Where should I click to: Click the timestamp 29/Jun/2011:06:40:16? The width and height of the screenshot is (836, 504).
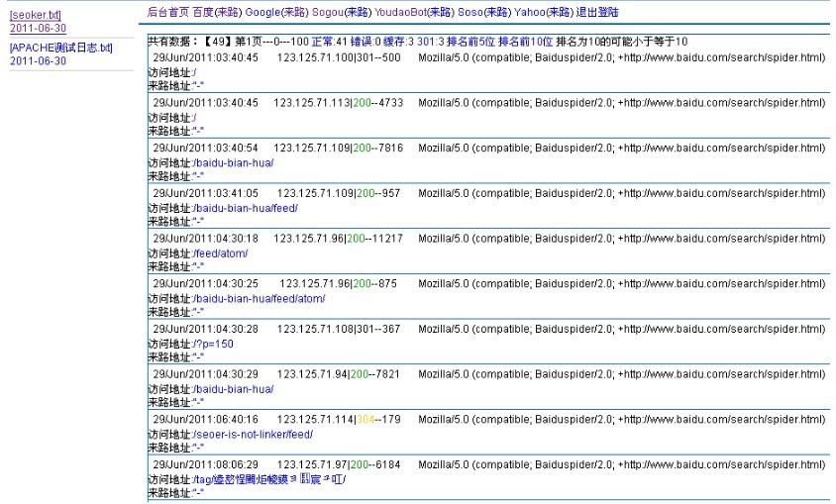pyautogui.click(x=205, y=420)
